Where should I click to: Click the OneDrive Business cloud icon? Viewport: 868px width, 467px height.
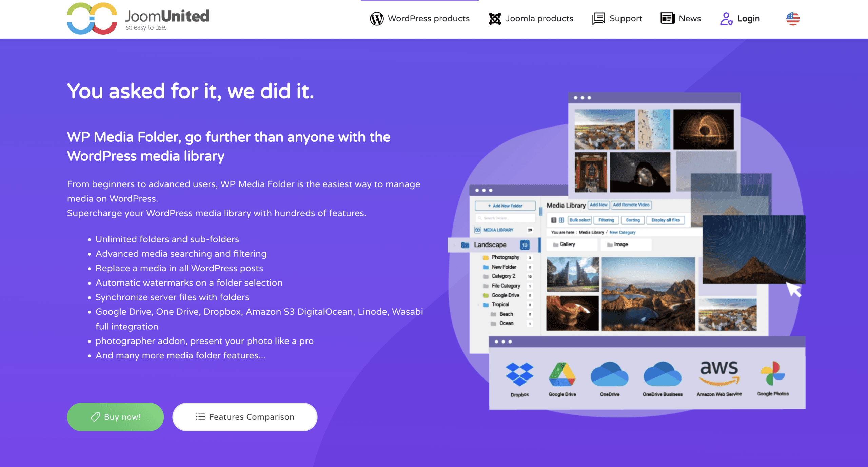pyautogui.click(x=662, y=374)
